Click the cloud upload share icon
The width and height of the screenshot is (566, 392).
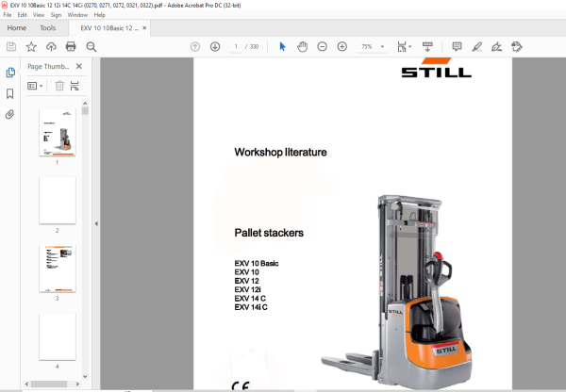pyautogui.click(x=51, y=46)
